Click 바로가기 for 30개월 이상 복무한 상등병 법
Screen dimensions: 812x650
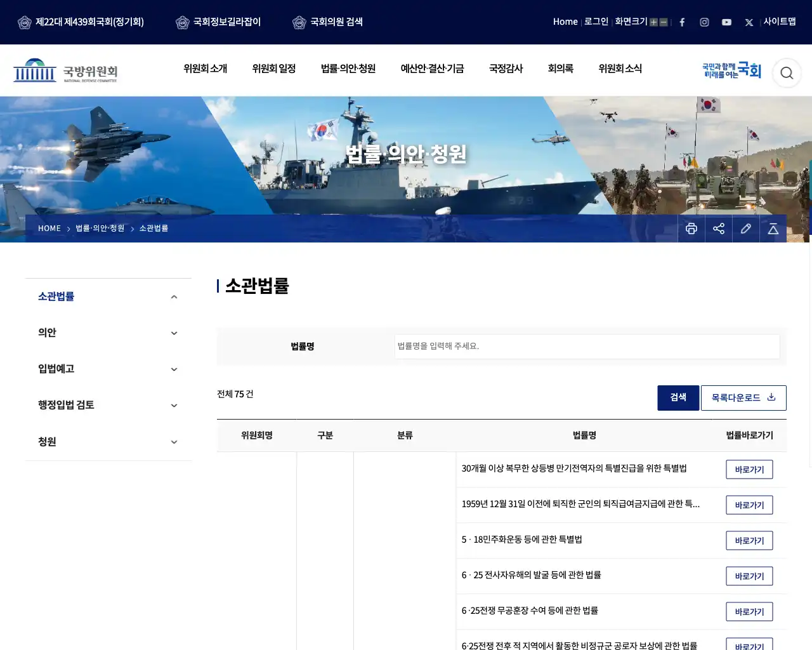(x=749, y=470)
